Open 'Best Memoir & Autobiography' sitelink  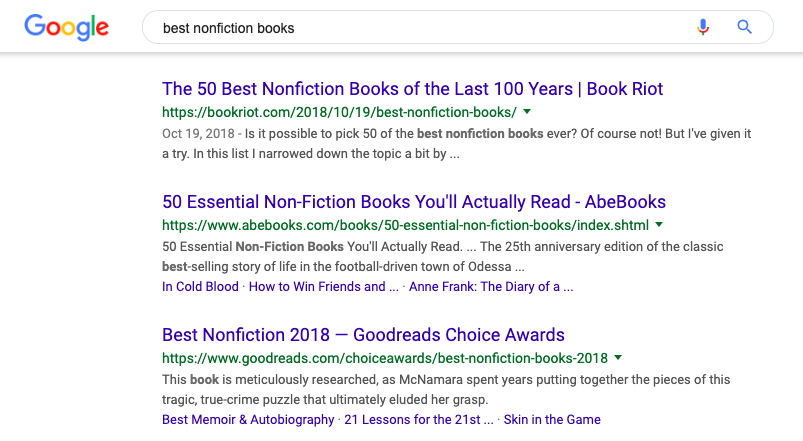[248, 419]
